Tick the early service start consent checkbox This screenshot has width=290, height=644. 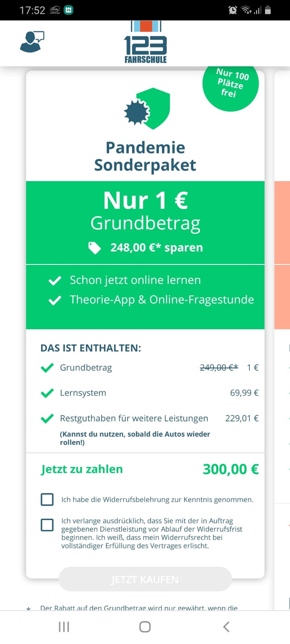(47, 525)
